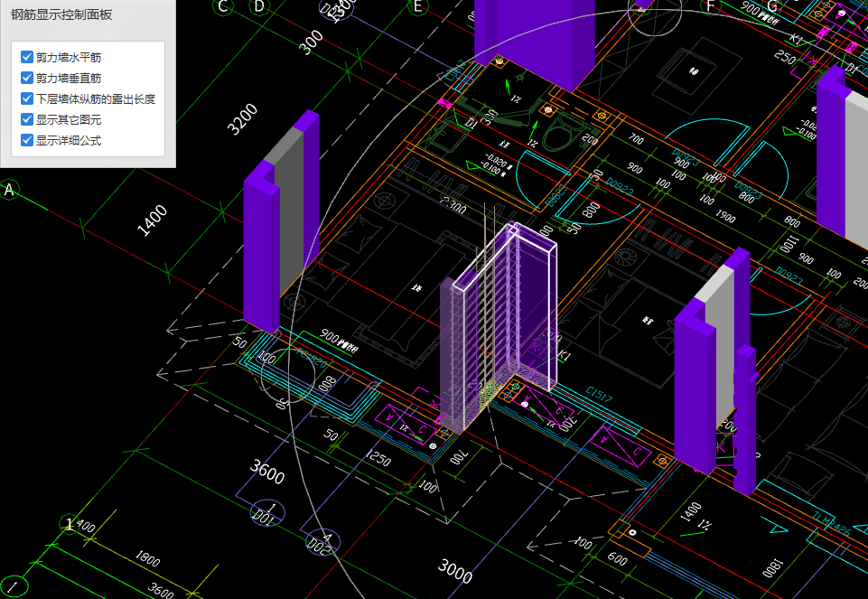
Task: Uncheck the 剪力墙水平筋 checkbox
Action: [26, 57]
